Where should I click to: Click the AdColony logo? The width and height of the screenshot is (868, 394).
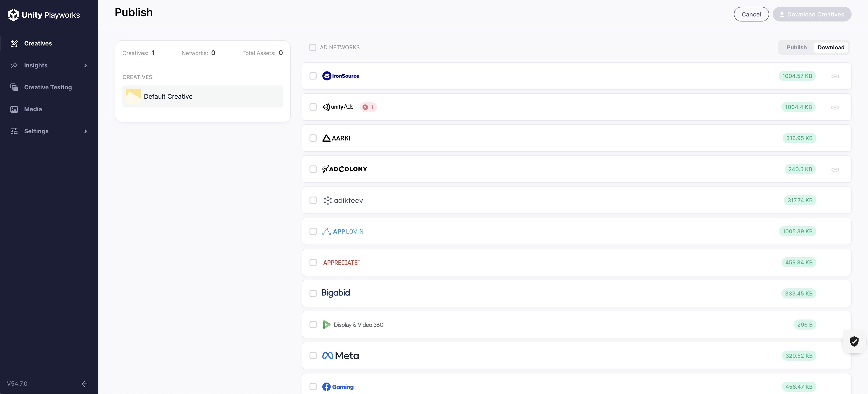(344, 169)
